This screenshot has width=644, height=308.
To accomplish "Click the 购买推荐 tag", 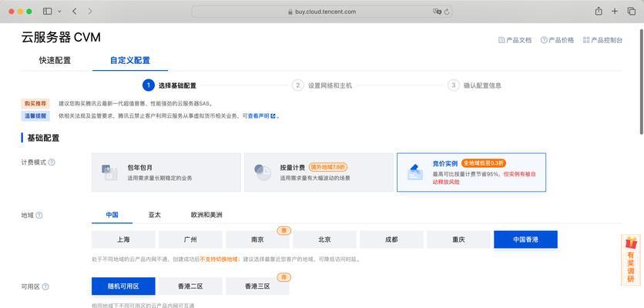I will click(35, 103).
